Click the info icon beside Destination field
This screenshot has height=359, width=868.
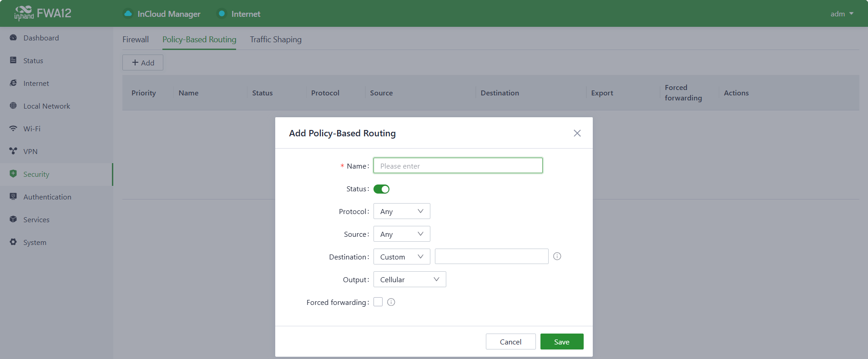click(x=557, y=256)
